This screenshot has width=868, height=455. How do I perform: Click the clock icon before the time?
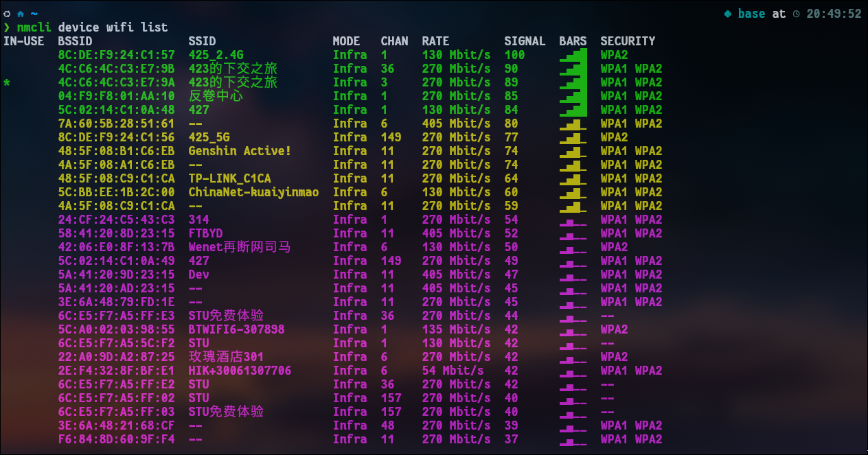pyautogui.click(x=796, y=14)
